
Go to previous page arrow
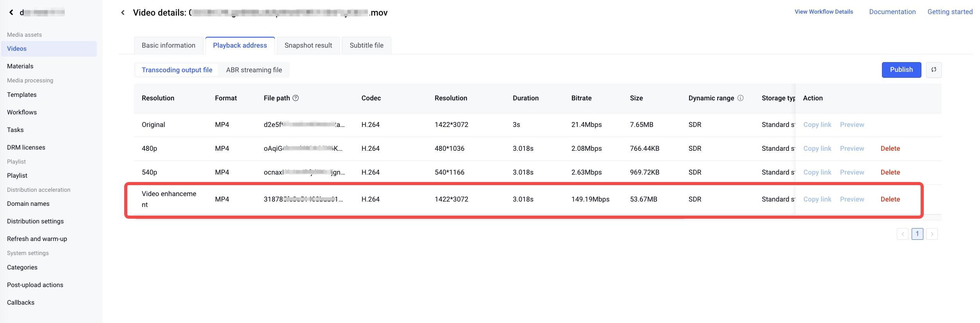(902, 234)
